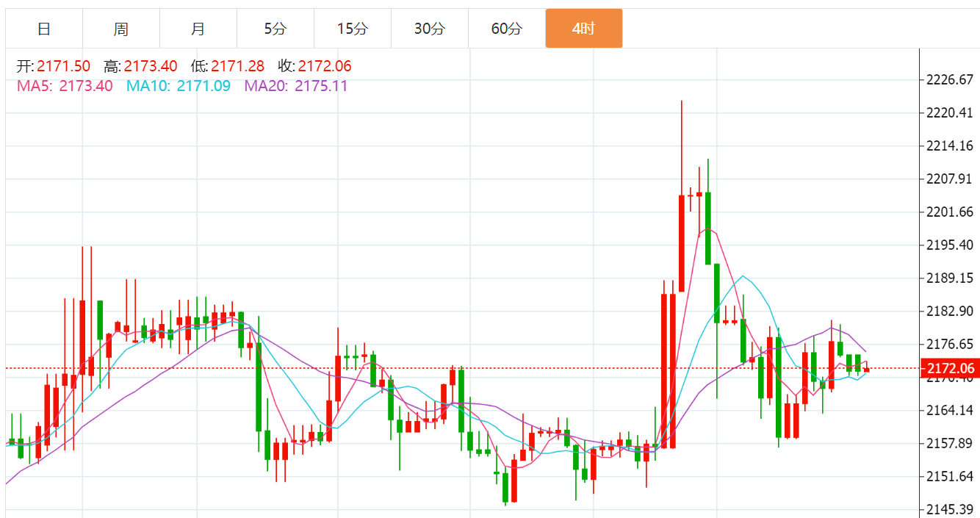The width and height of the screenshot is (980, 518).
Task: Click the 2145.39 price axis label
Action: click(x=951, y=509)
